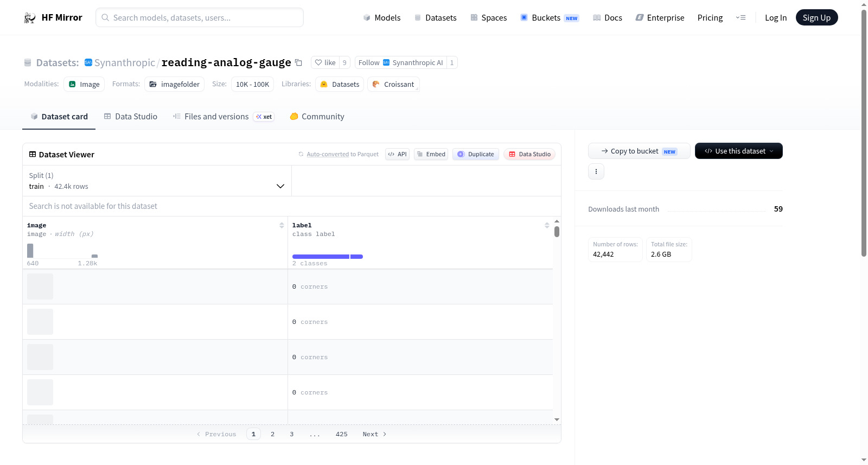Open the three-dot more options menu
This screenshot has height=465, width=868.
click(596, 171)
